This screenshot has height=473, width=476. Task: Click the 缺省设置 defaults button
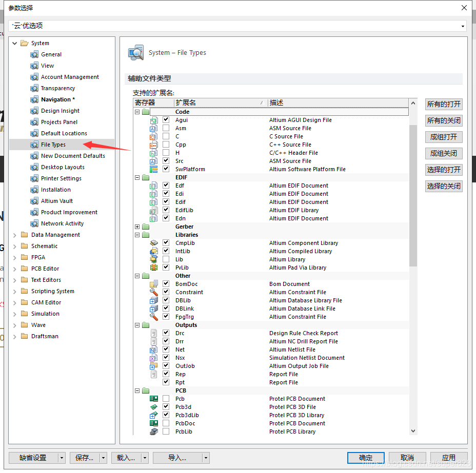pyautogui.click(x=33, y=458)
